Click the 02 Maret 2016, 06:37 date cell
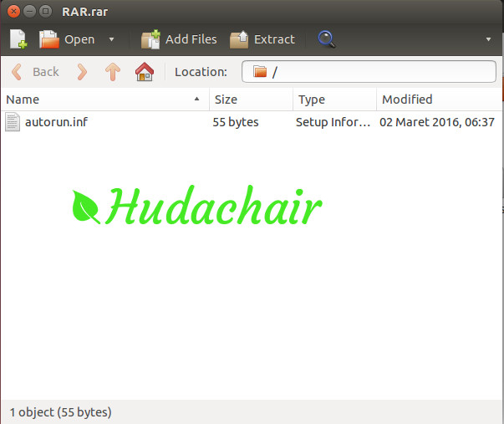Viewport: 504px width, 424px height. pos(437,122)
